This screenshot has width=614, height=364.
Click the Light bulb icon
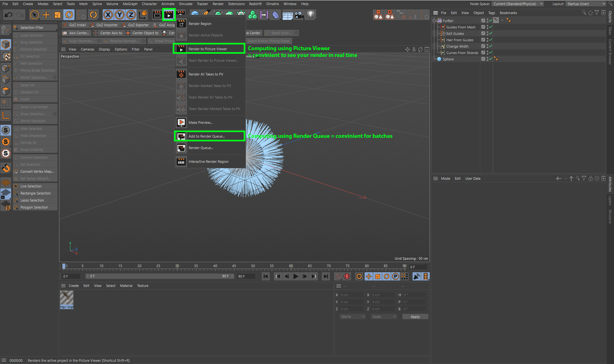click(311, 15)
